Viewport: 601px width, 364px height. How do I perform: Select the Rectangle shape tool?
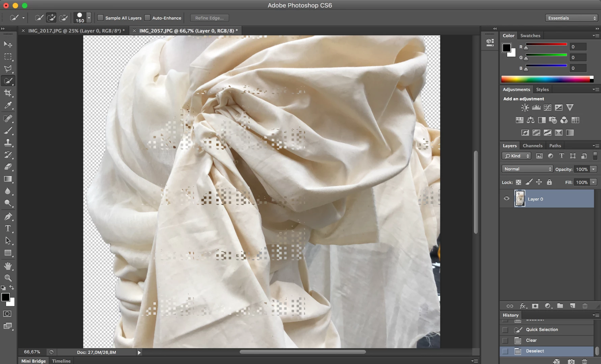pos(8,253)
